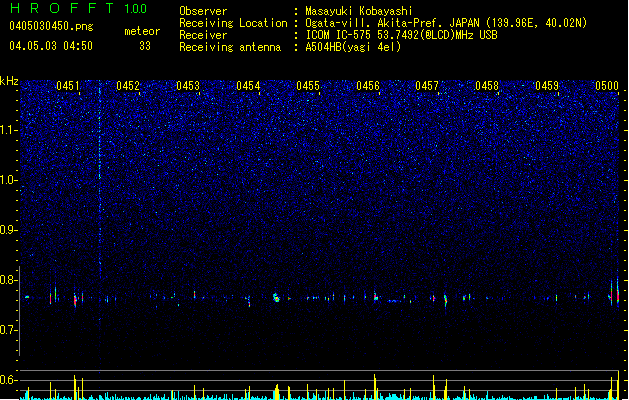
Task: Click the name Masayuki Kobayashi
Action: tap(358, 11)
